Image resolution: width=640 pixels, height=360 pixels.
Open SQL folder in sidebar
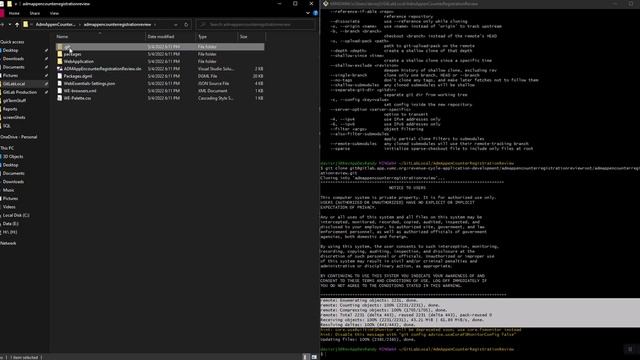7,126
